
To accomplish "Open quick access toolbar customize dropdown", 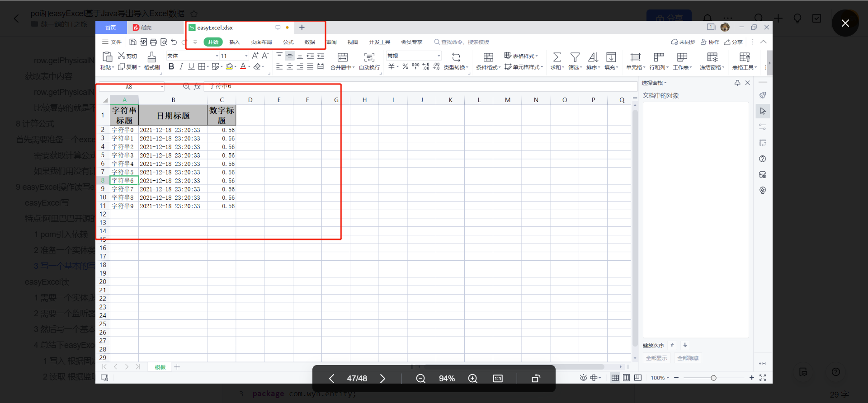I will point(195,42).
